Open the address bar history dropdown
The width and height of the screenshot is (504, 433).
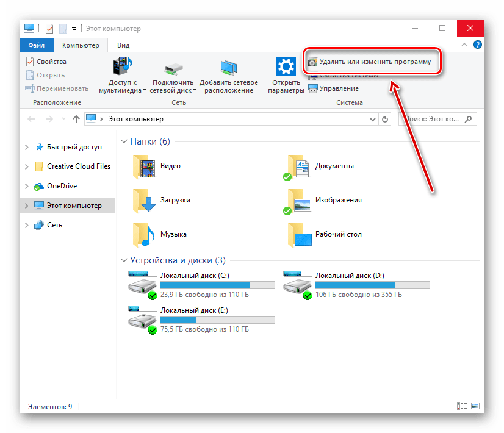(373, 120)
